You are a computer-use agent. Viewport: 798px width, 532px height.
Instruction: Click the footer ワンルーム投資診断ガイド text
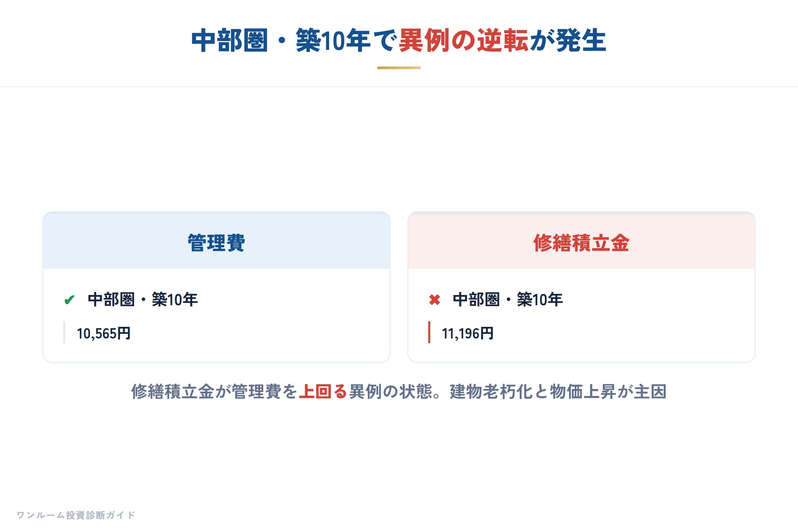coord(76,515)
